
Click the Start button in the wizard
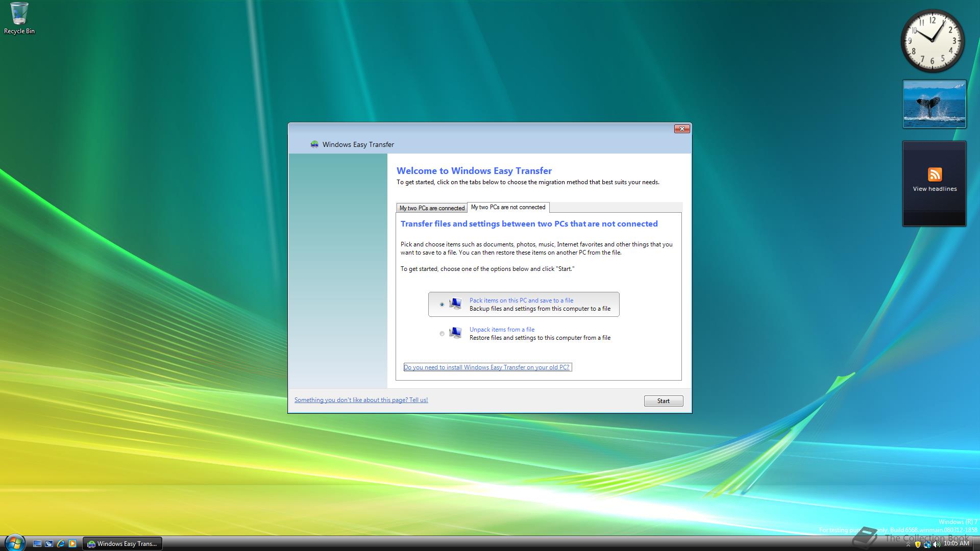click(664, 401)
